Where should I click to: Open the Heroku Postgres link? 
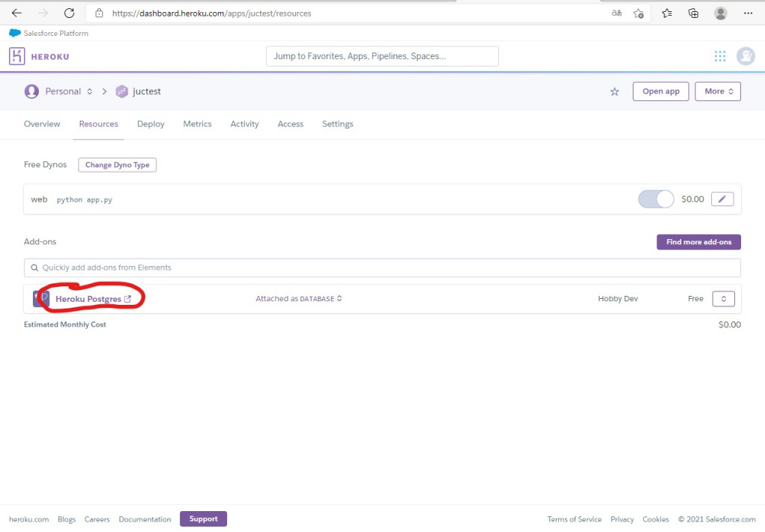click(93, 299)
